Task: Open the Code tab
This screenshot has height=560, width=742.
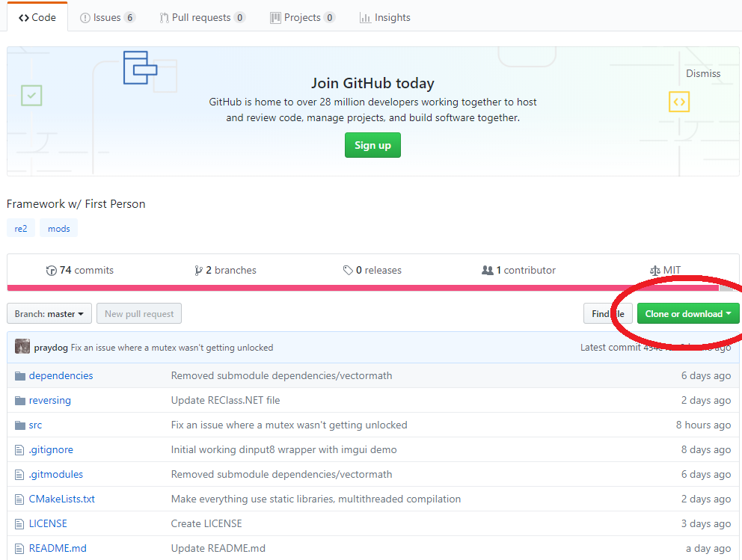Action: tap(37, 17)
